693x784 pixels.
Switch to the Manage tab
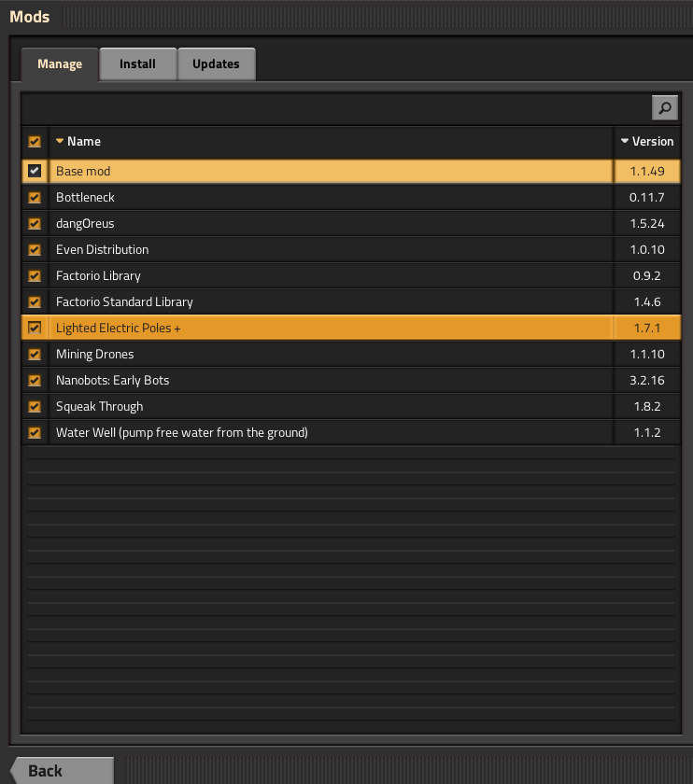pos(60,64)
